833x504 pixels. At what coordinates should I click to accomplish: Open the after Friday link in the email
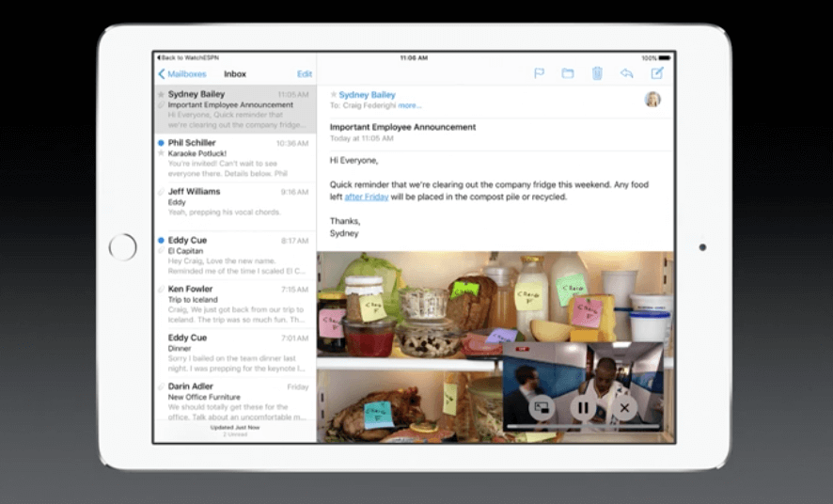[367, 197]
